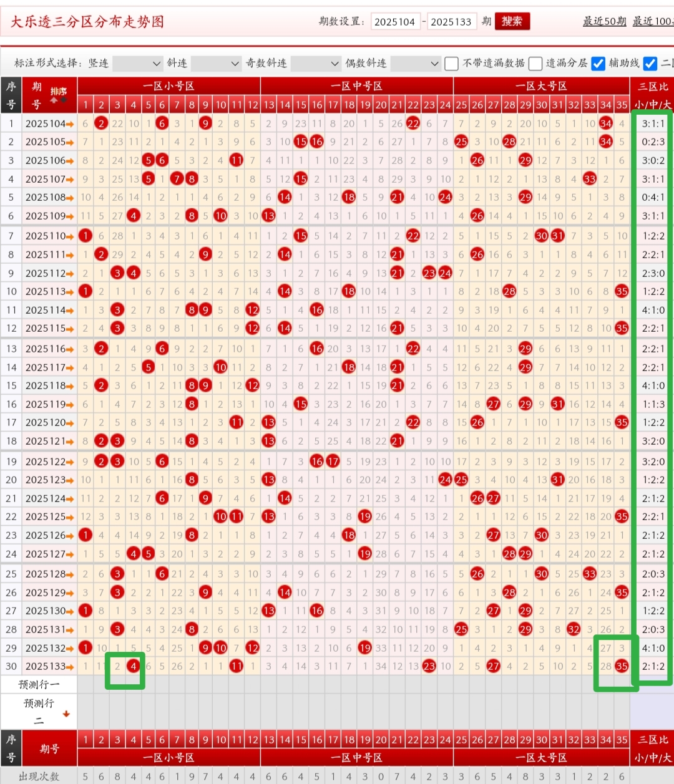Tick the 遗漏分层 checkbox
674x784 pixels.
click(x=535, y=64)
